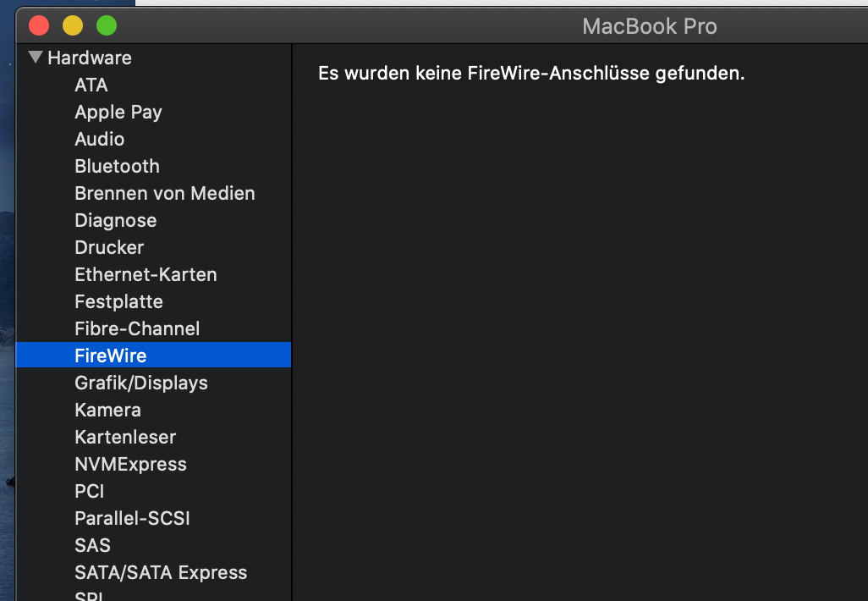Open the Kartenleser entry
Viewport: 868px width, 601px height.
click(125, 437)
